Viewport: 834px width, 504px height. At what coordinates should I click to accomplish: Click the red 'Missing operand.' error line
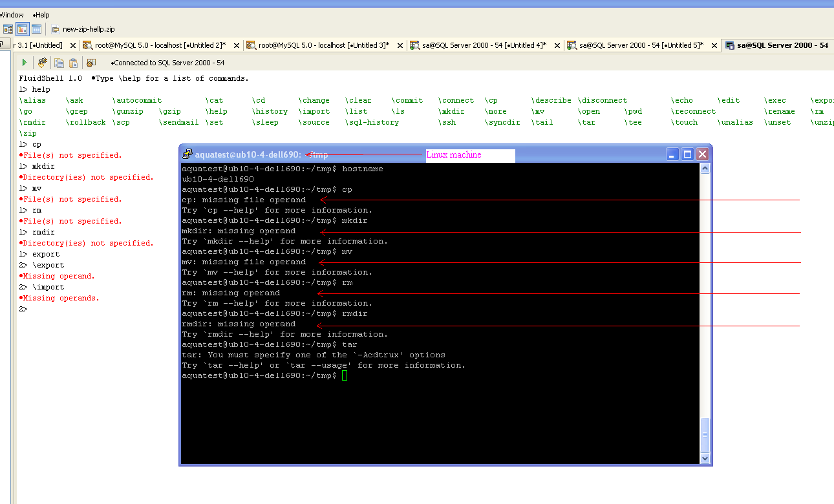click(57, 276)
